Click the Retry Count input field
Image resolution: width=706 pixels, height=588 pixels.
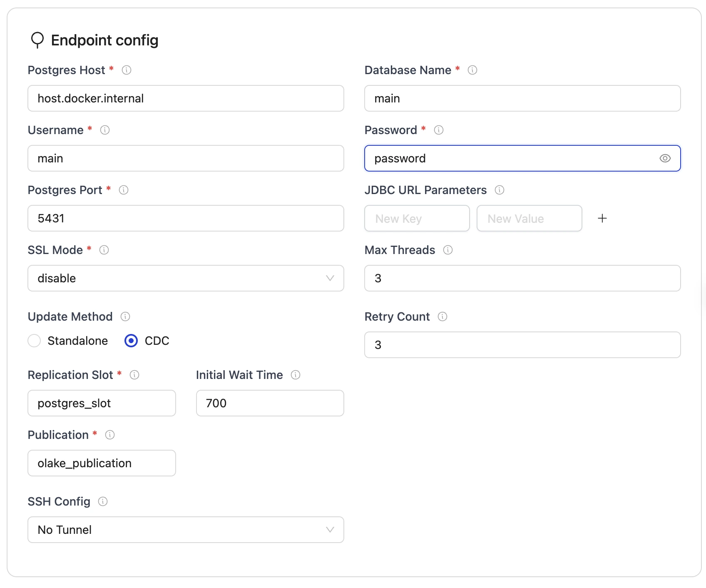click(x=522, y=345)
